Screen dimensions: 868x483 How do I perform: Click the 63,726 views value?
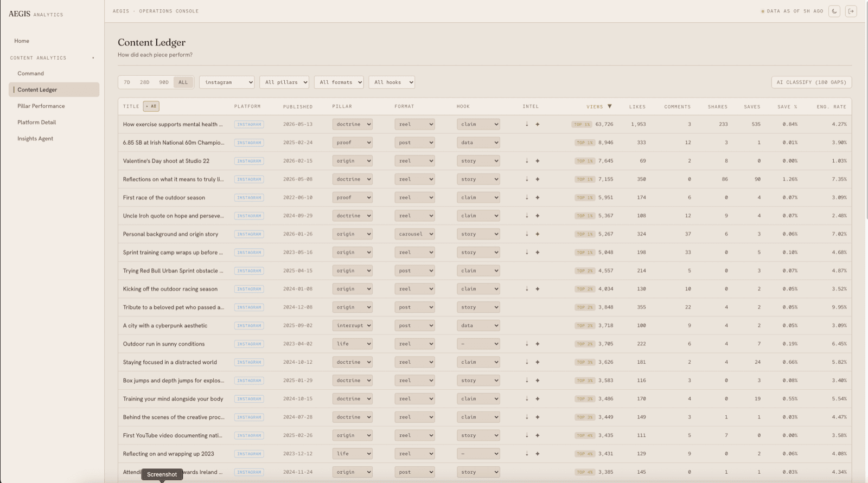tap(604, 124)
